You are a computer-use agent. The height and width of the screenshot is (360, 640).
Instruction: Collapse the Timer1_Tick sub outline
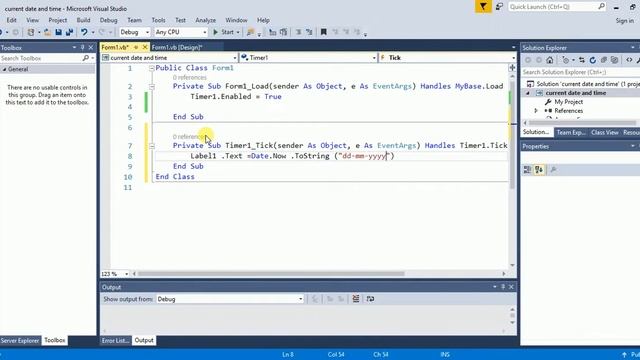tap(151, 146)
